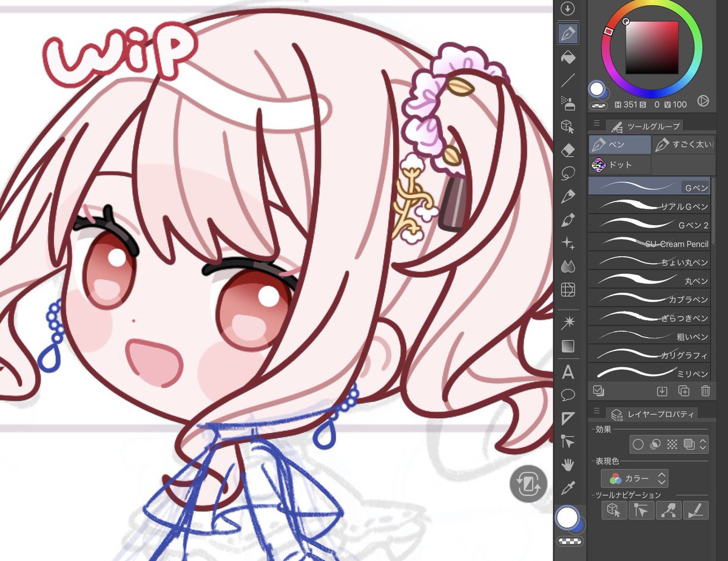Select the Ruler triangle tool

point(568,418)
